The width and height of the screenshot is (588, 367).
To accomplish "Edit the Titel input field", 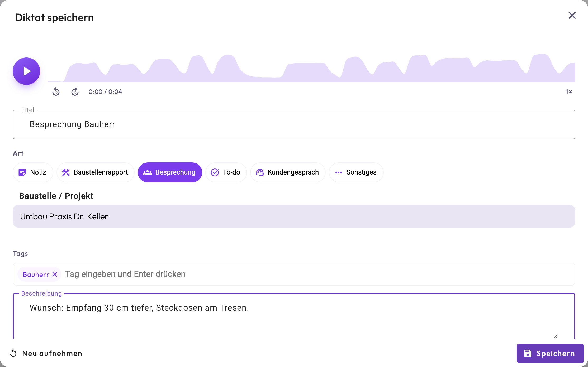I will click(x=294, y=124).
